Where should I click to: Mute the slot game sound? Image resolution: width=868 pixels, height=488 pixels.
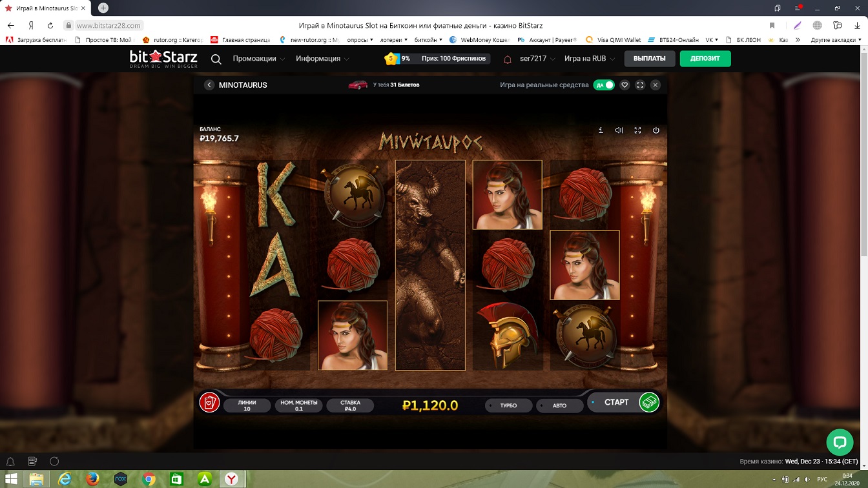pos(619,130)
